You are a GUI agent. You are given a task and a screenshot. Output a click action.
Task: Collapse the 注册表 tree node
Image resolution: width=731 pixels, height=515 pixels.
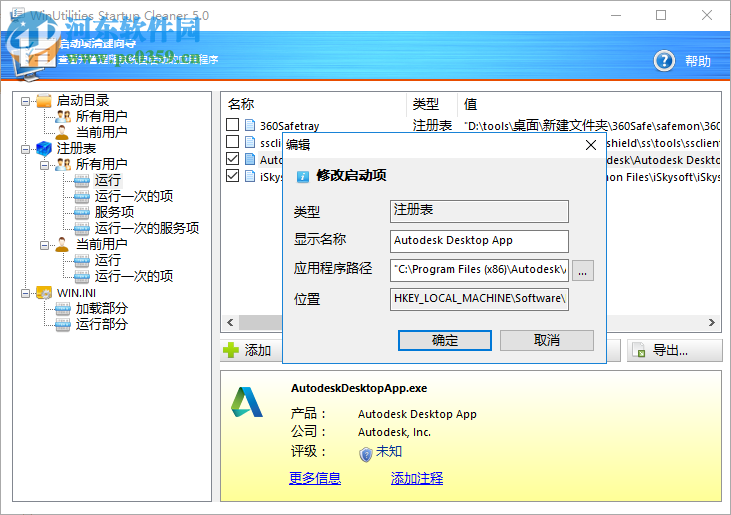[x=26, y=149]
